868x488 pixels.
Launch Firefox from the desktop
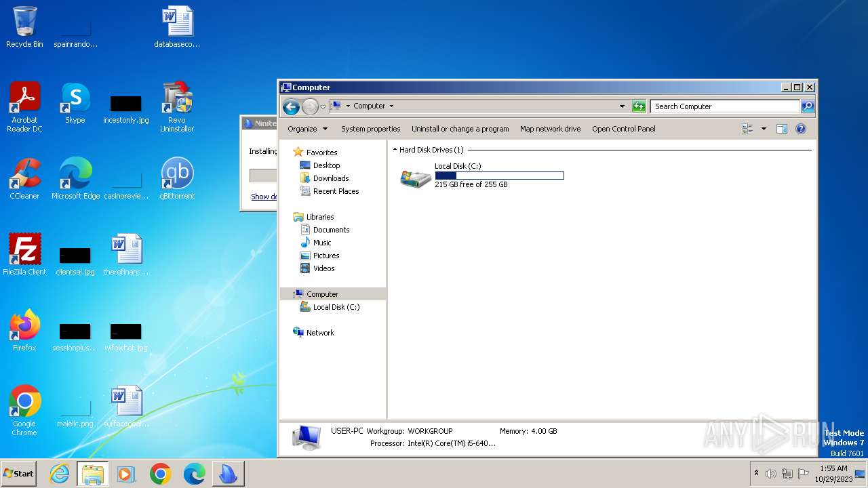[x=24, y=331]
